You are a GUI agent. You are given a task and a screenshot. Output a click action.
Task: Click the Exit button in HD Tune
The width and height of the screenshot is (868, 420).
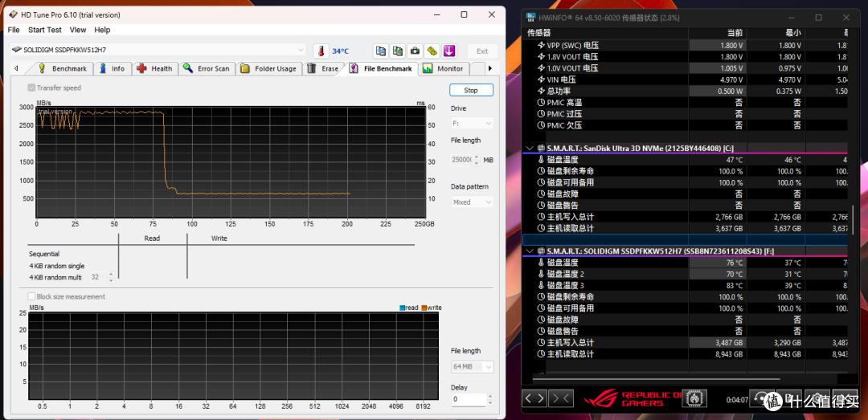482,51
